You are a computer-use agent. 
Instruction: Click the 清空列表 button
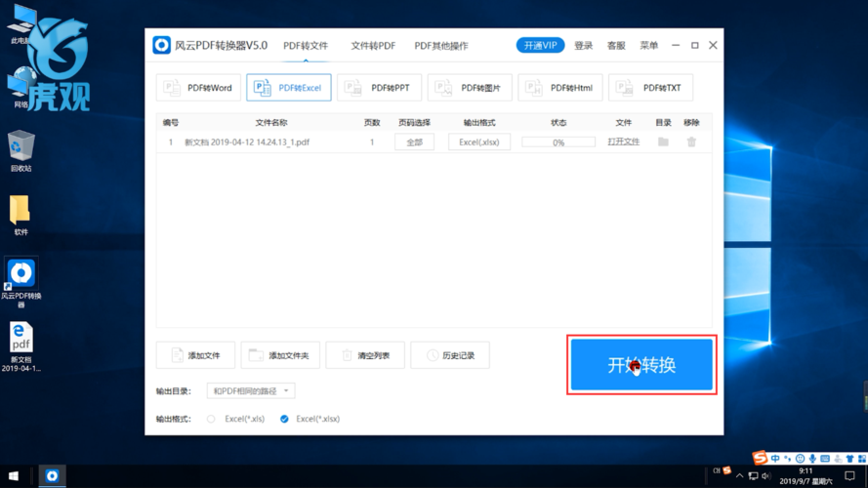365,355
